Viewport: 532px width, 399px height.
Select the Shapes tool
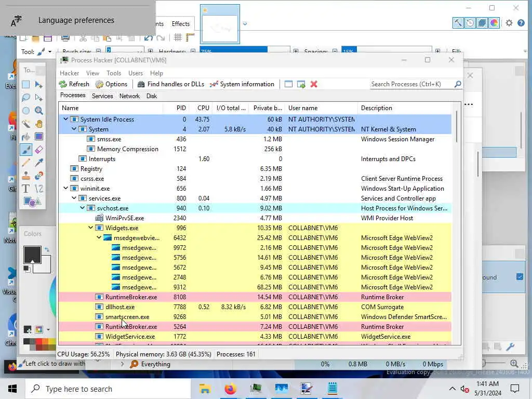click(32, 202)
